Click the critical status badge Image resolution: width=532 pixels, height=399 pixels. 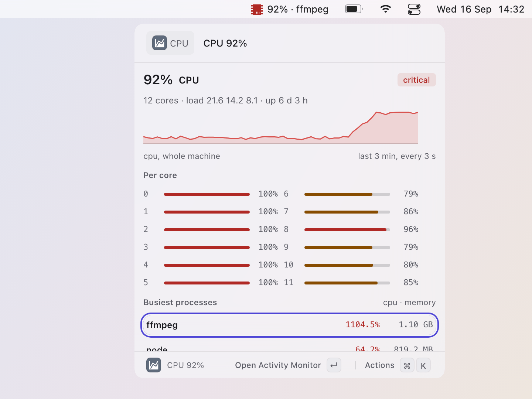[416, 80]
